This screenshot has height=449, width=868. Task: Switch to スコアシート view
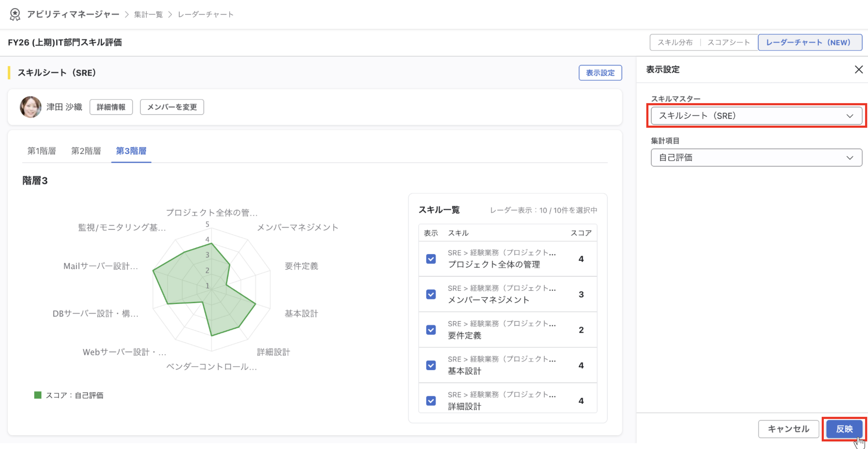click(728, 42)
